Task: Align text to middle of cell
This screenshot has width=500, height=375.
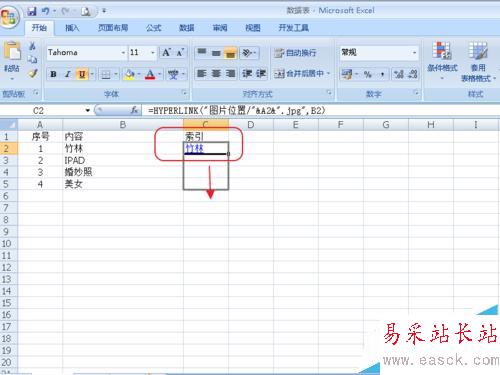Action: pyautogui.click(x=216, y=52)
